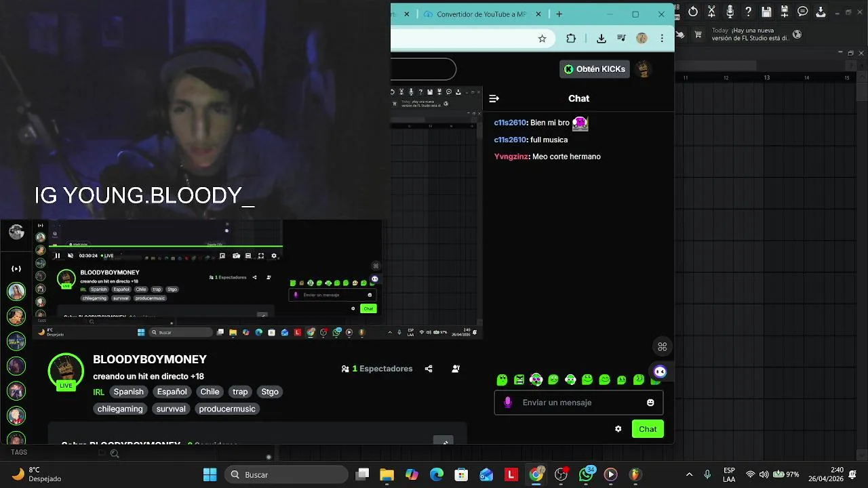Select the Stgo tag

click(x=270, y=392)
